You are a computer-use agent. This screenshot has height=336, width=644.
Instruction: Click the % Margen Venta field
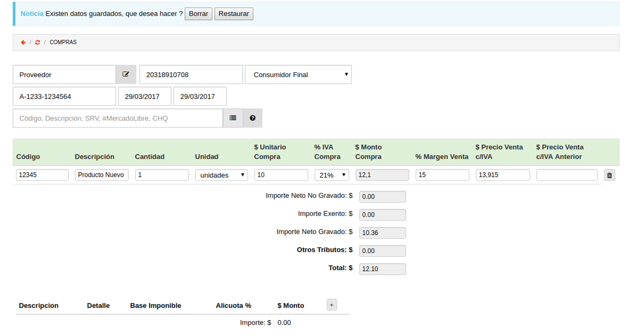pyautogui.click(x=442, y=175)
